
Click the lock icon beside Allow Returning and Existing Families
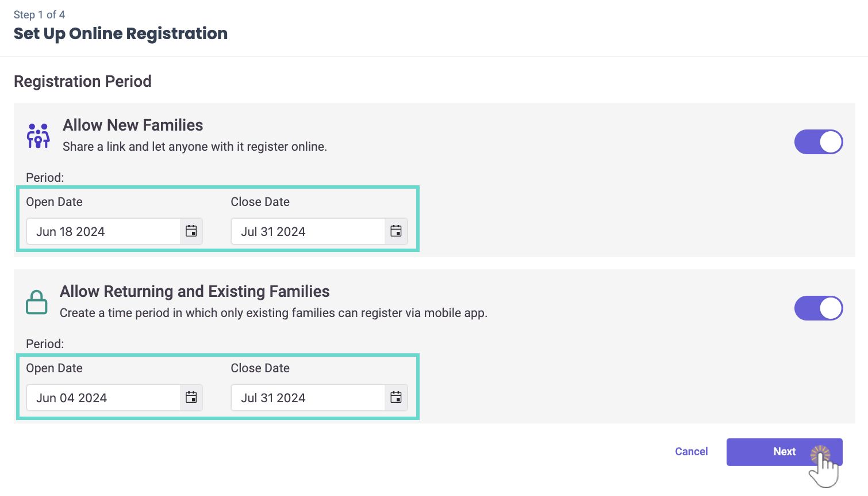click(37, 302)
